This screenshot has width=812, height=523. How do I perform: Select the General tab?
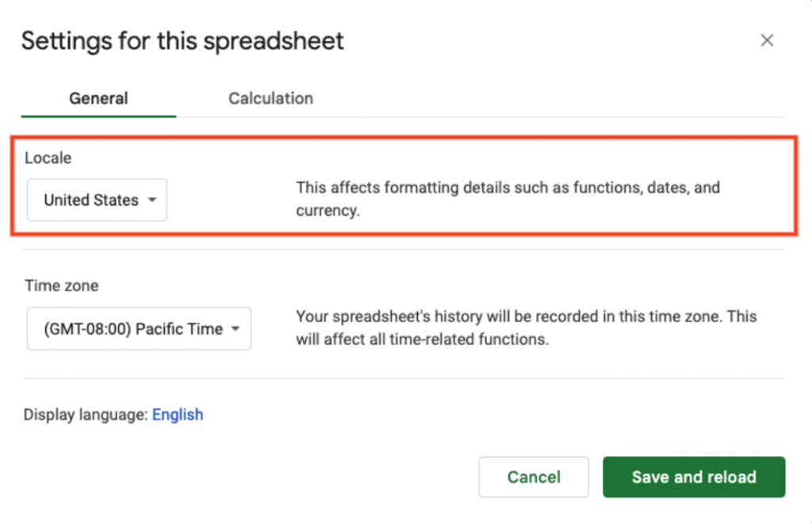point(98,98)
